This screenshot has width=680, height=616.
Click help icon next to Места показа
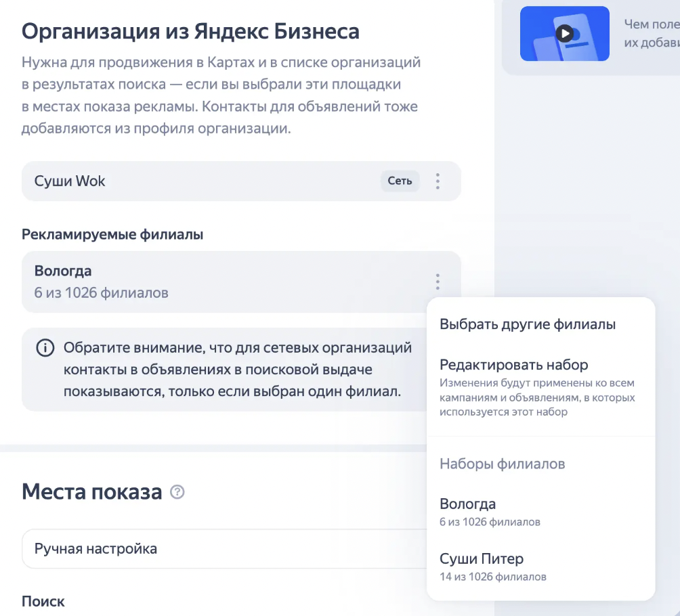(177, 492)
